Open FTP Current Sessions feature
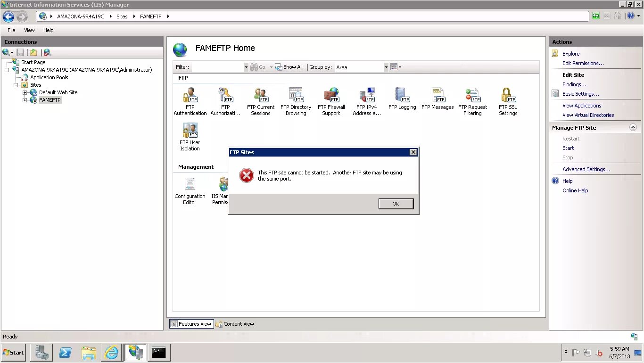This screenshot has height=363, width=644. 261,101
